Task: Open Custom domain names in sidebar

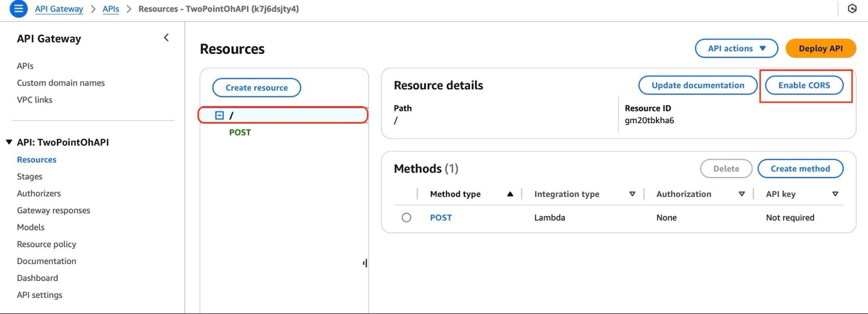Action: (x=61, y=83)
